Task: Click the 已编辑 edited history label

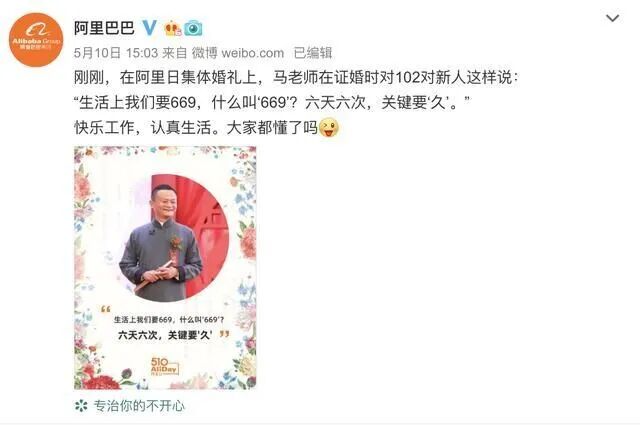Action: tap(313, 53)
